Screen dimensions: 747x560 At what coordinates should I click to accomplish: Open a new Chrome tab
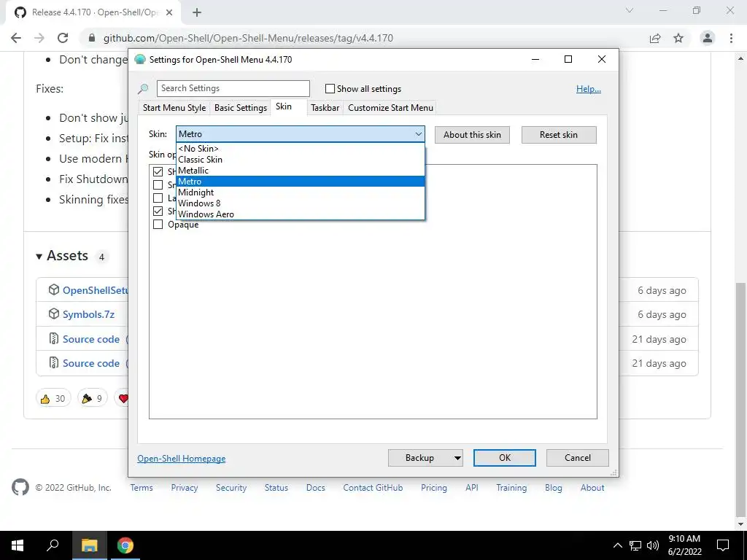pyautogui.click(x=197, y=12)
